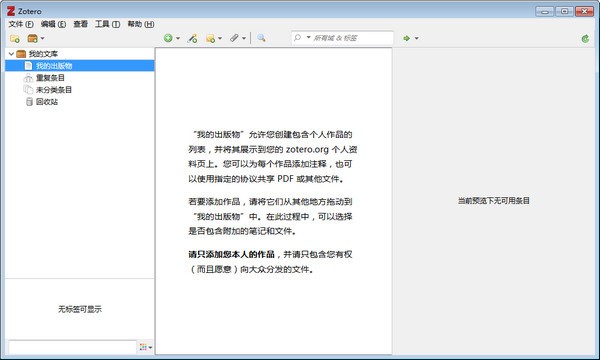This screenshot has height=360, width=600.
Task: Open the 编辑 (E) menu
Action: pyautogui.click(x=53, y=24)
